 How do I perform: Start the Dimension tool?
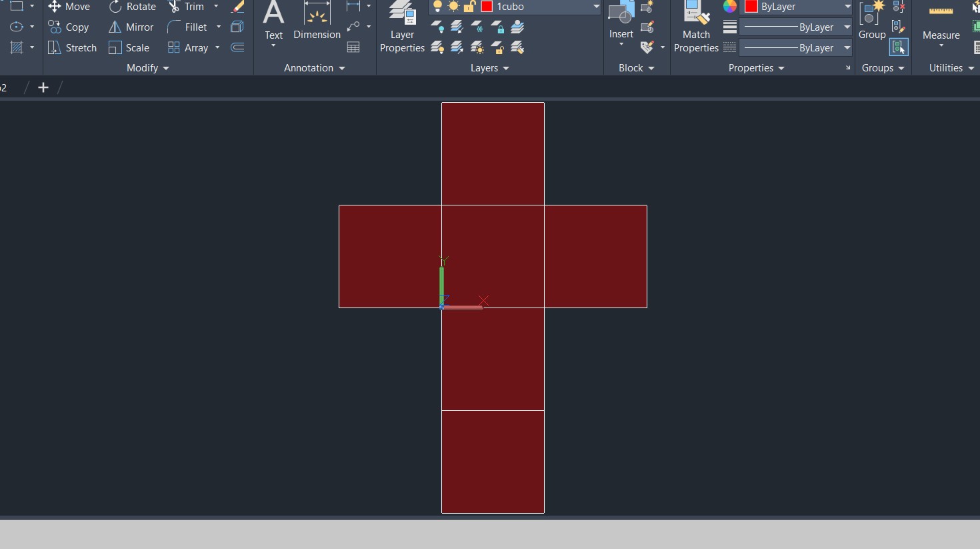317,21
